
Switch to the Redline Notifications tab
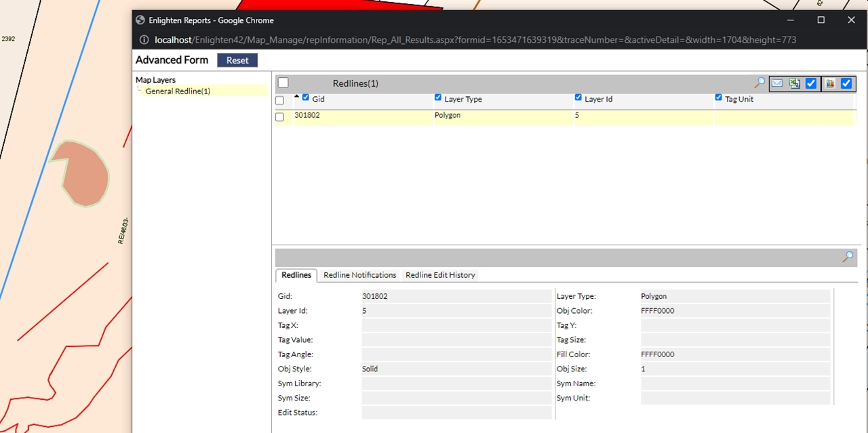coord(359,275)
